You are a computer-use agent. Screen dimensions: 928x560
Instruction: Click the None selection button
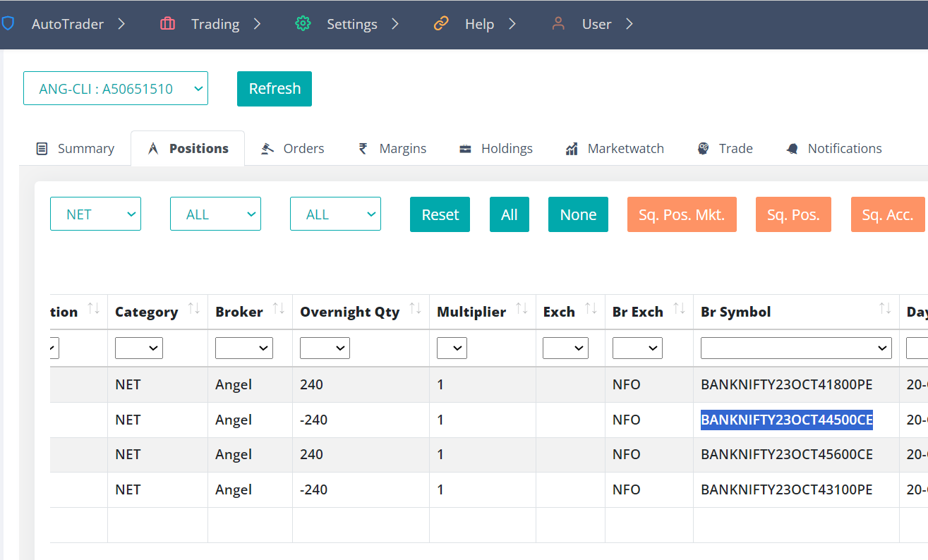tap(578, 214)
